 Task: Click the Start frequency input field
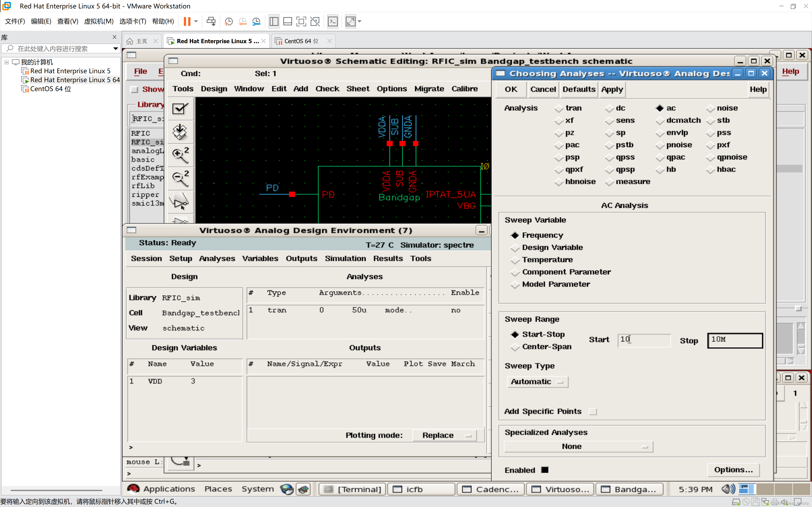click(x=644, y=340)
